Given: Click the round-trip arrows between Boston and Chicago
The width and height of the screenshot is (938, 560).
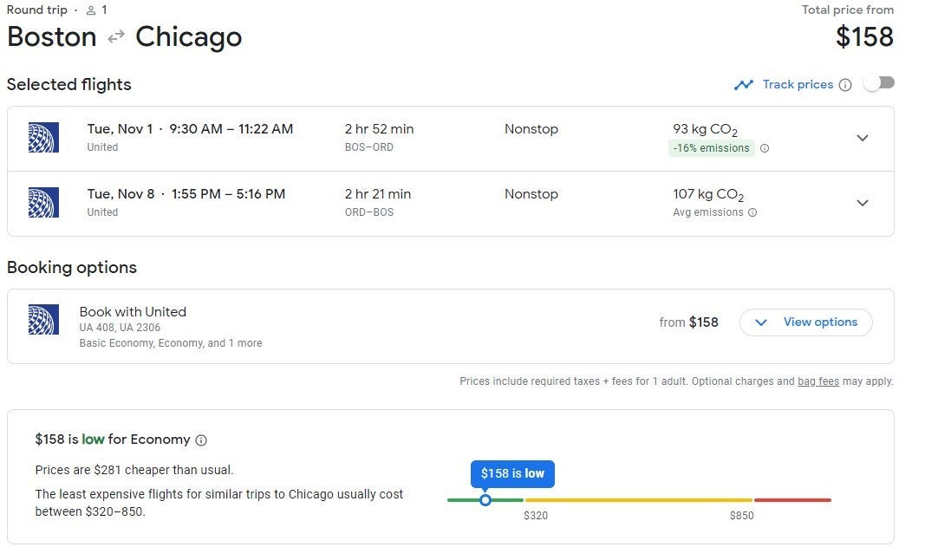Looking at the screenshot, I should pyautogui.click(x=116, y=37).
